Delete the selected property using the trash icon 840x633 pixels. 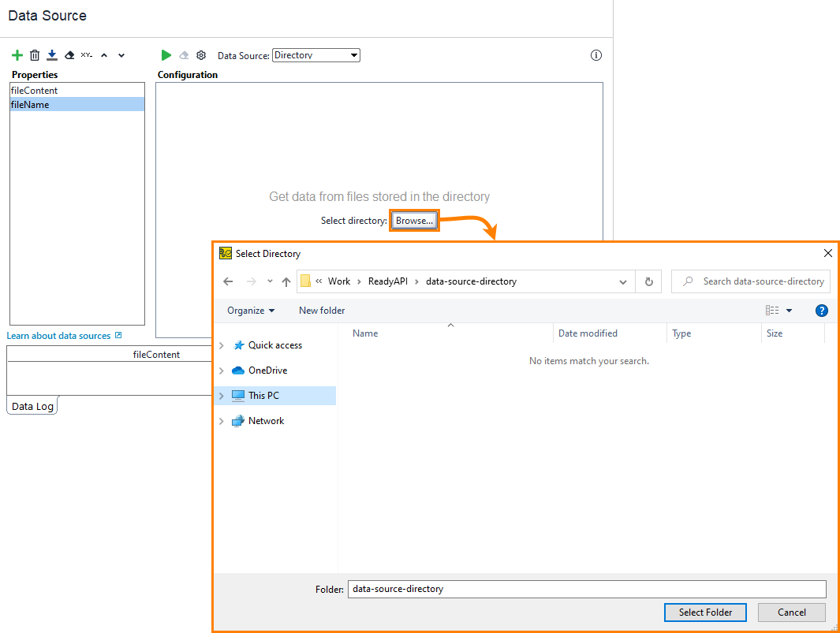pos(35,55)
